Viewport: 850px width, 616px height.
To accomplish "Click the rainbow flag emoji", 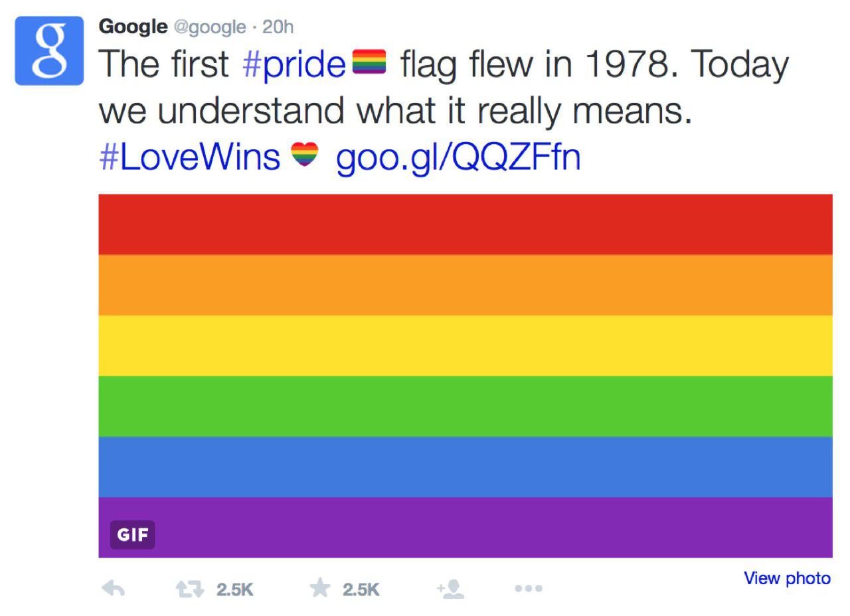I will pyautogui.click(x=369, y=64).
